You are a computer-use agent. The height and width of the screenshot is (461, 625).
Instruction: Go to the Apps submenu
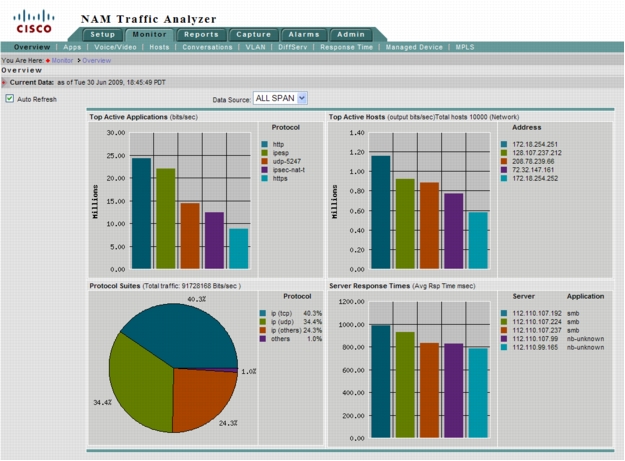point(72,47)
